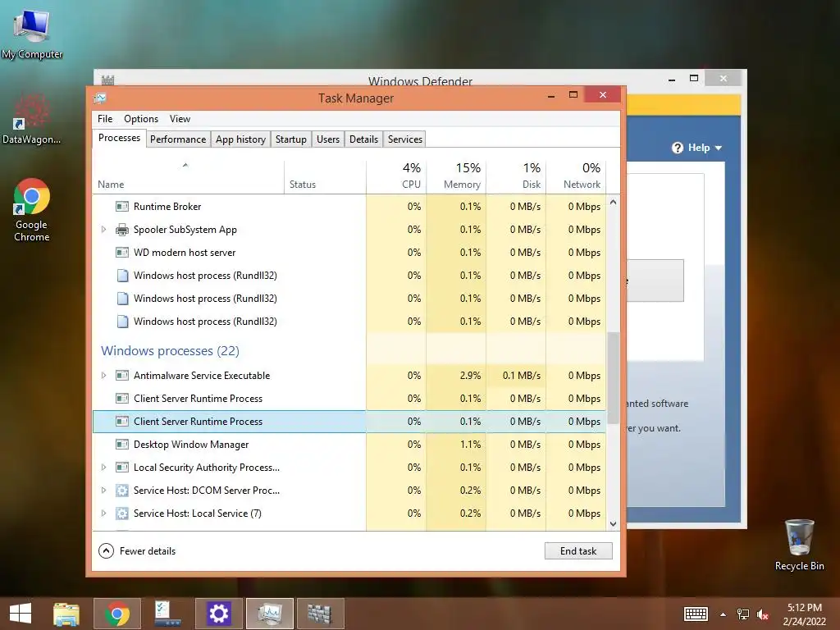Open the My Computer desktop icon

pos(32,34)
